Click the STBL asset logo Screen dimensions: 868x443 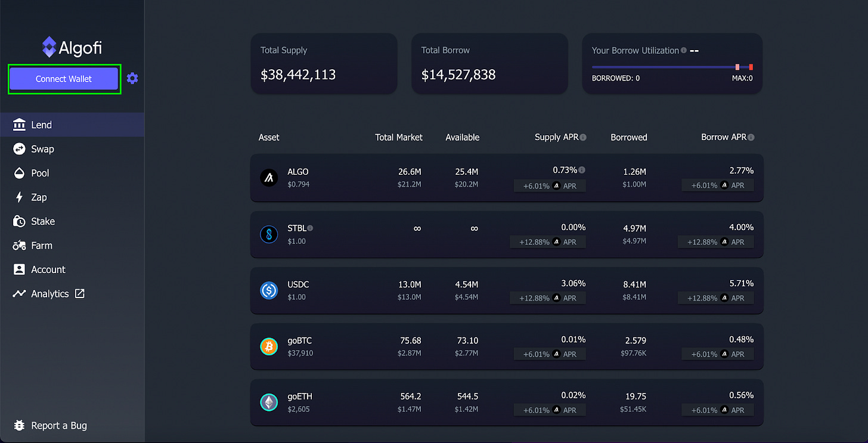point(269,234)
